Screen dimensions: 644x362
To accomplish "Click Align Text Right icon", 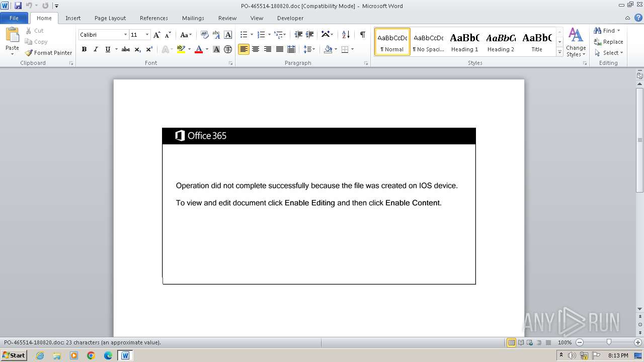I will [268, 49].
